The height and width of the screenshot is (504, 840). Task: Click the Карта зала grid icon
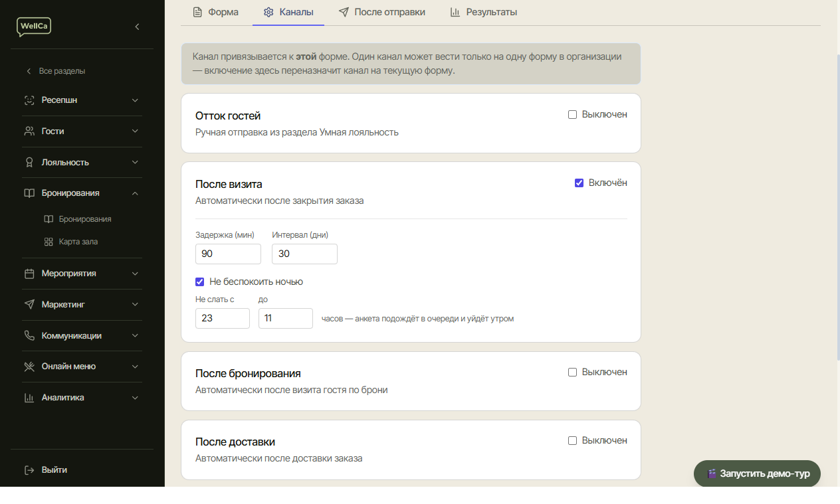[49, 242]
